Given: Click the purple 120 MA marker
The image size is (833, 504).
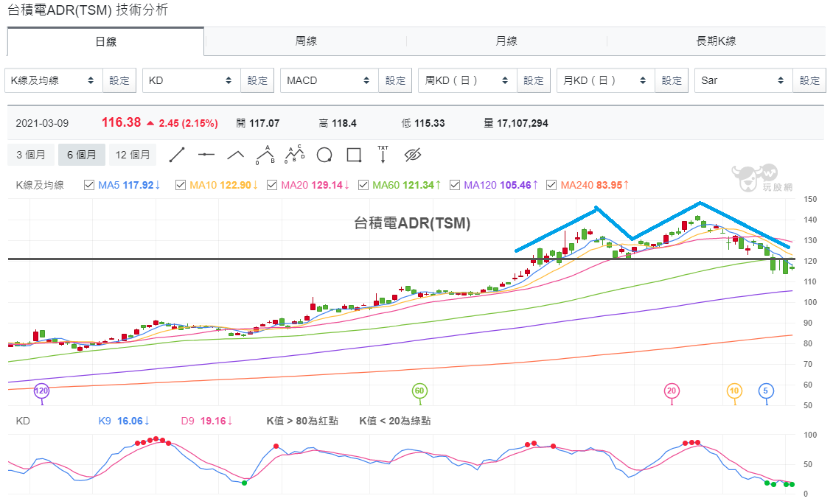Looking at the screenshot, I should point(41,391).
